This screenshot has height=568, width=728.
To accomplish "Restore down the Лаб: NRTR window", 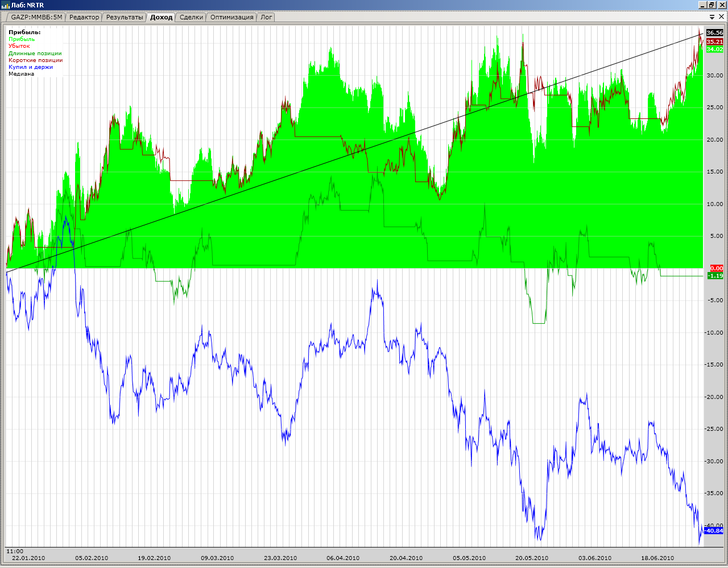I will [712, 5].
